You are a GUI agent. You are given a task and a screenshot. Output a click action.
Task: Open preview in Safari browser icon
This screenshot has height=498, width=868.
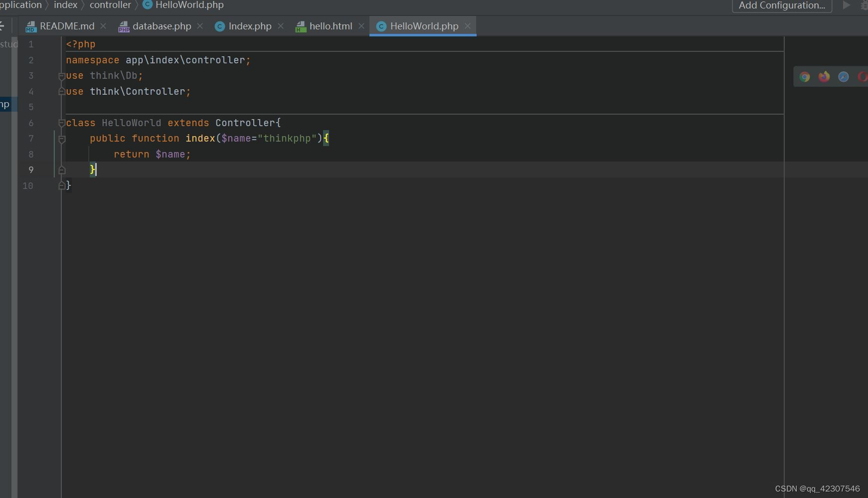[x=844, y=77]
